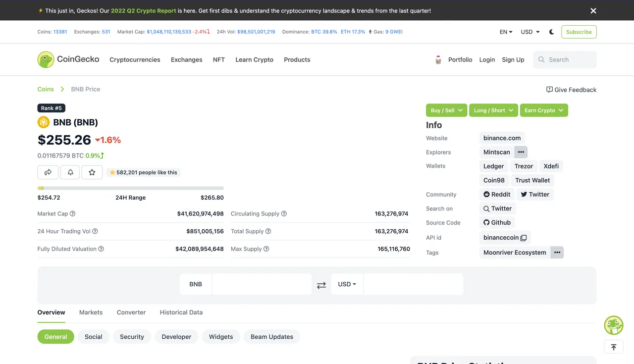Viewport: 634px width, 364px height.
Task: Switch to the Converter tab
Action: pos(131,312)
